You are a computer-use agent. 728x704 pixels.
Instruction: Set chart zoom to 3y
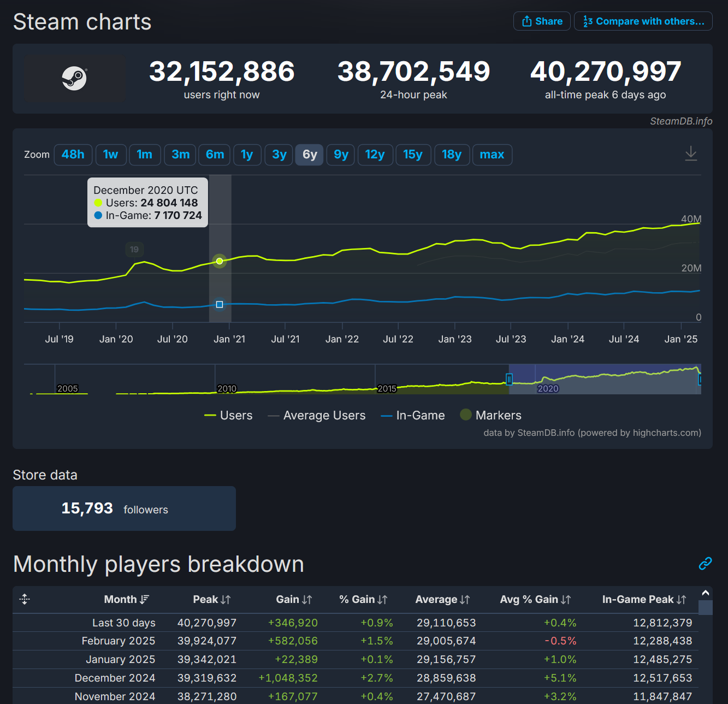[280, 155]
